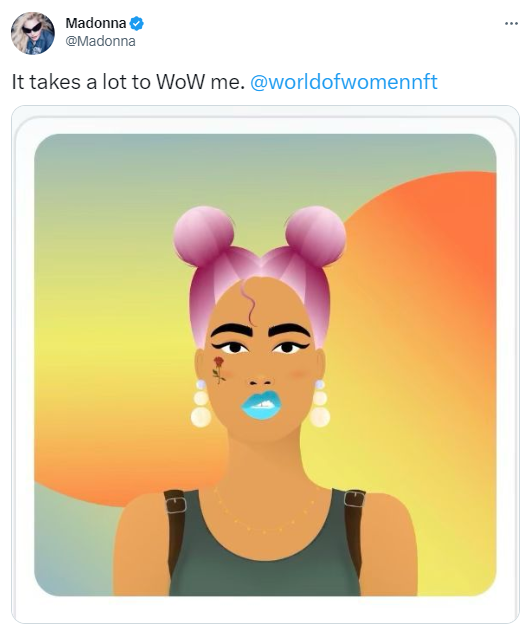The width and height of the screenshot is (527, 632).
Task: Open the three-dot more options menu
Action: click(x=511, y=24)
